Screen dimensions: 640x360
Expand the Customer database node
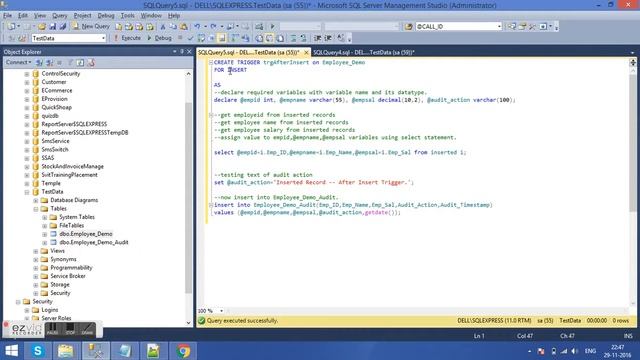27,82
